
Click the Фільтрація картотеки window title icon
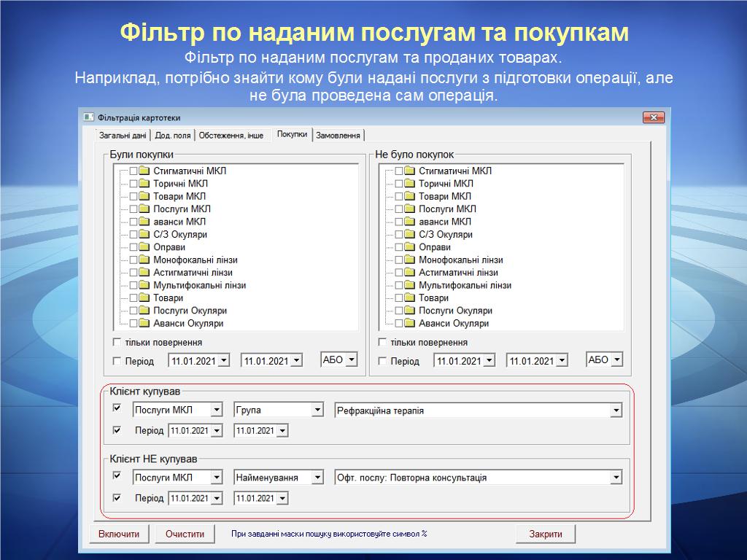coord(88,117)
